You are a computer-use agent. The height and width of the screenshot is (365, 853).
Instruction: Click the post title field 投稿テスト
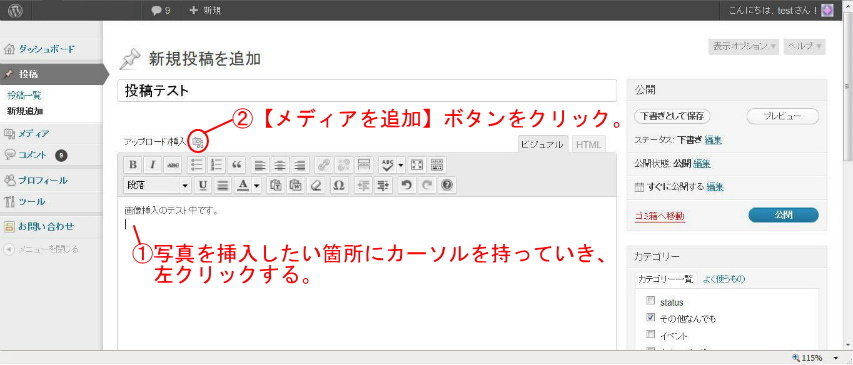[x=367, y=91]
